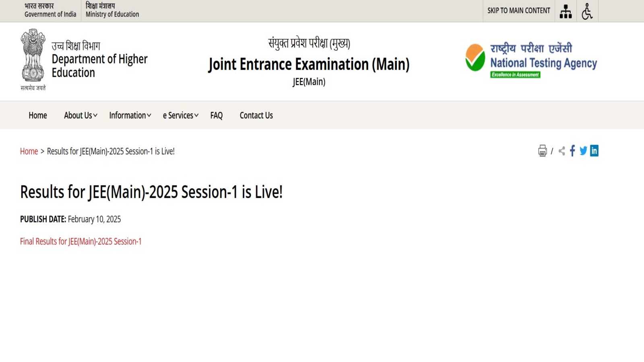Print the results page using printer icon

click(x=543, y=151)
